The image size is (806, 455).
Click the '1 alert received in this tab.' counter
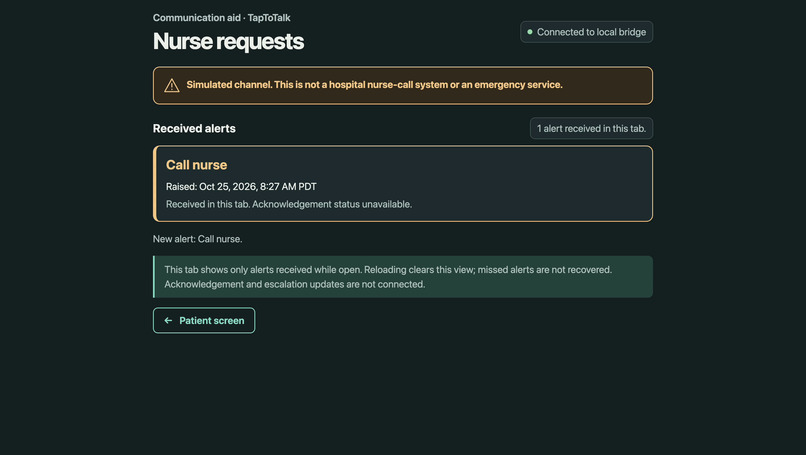click(x=591, y=129)
